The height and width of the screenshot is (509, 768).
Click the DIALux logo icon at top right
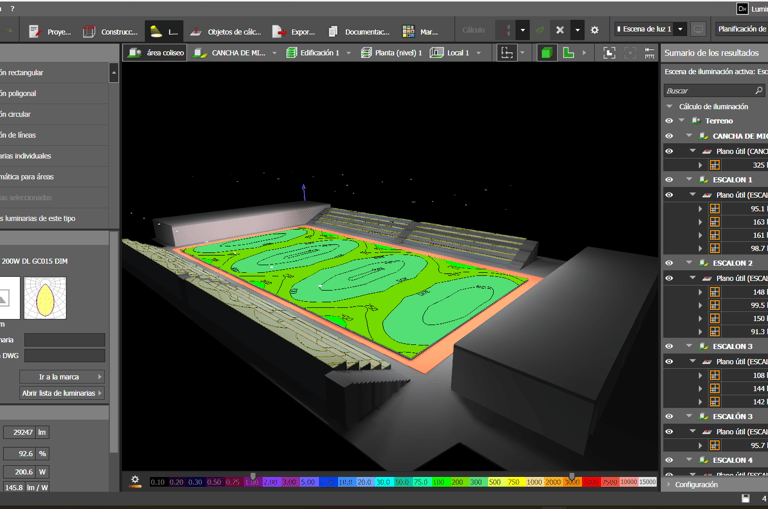click(743, 9)
